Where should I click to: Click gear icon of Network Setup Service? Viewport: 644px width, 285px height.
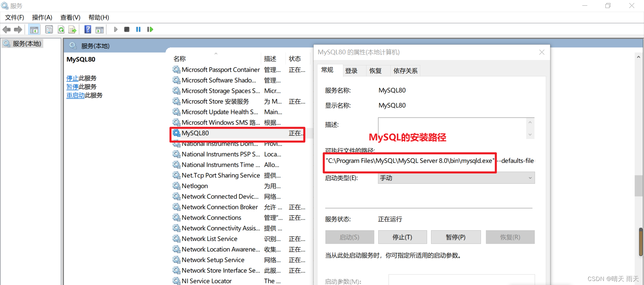tap(176, 260)
